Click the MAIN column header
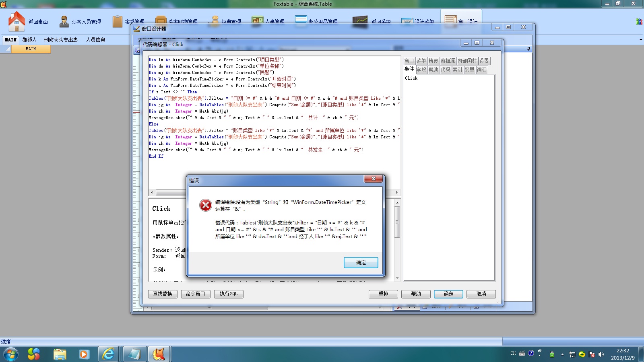This screenshot has width=644, height=362. 31,49
